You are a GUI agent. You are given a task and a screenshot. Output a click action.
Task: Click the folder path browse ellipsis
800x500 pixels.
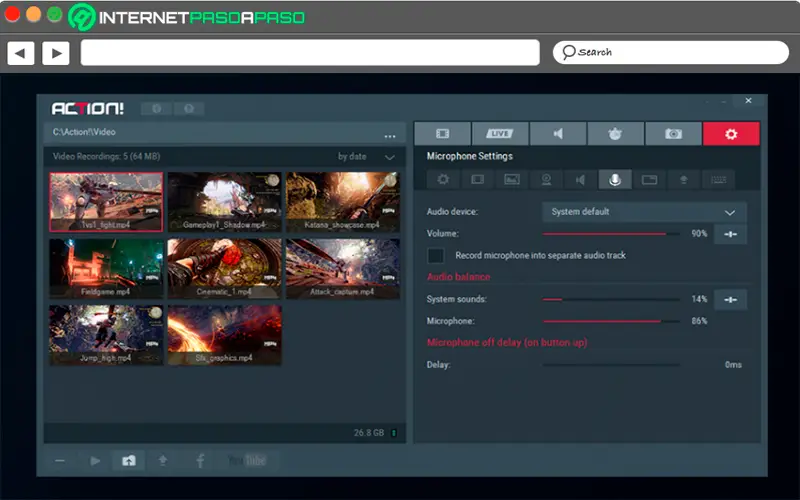click(x=390, y=136)
